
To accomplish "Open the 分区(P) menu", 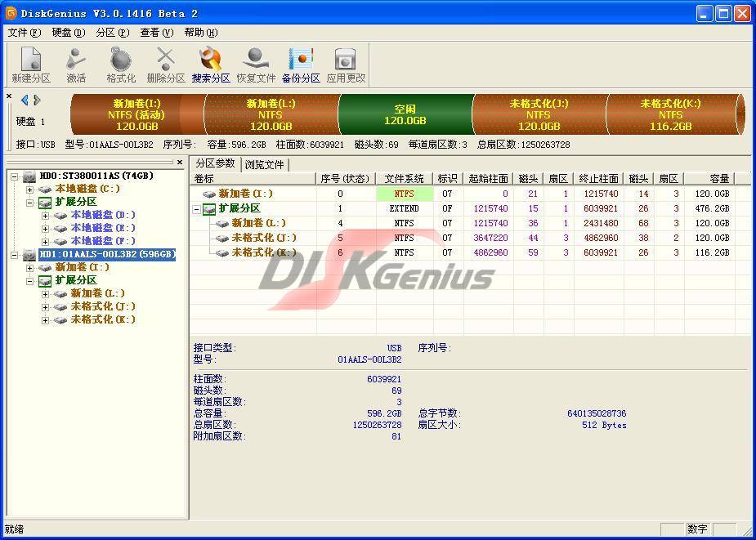I will point(113,33).
